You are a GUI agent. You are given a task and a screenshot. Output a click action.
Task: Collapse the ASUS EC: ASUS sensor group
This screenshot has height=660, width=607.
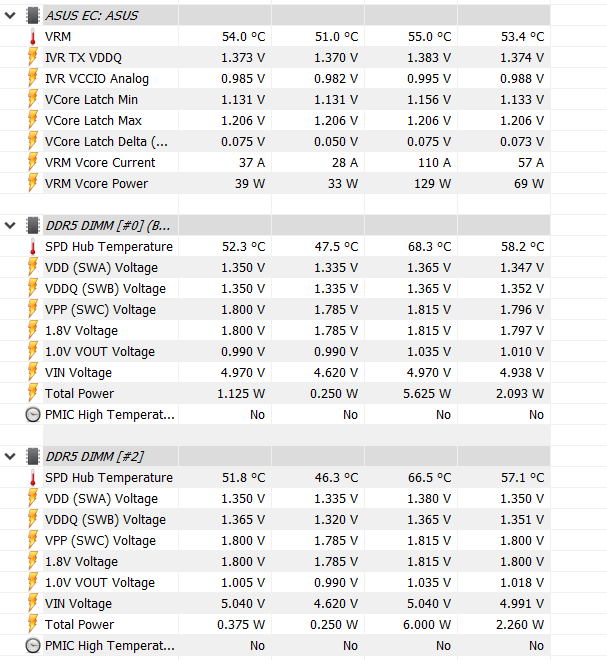11,15
